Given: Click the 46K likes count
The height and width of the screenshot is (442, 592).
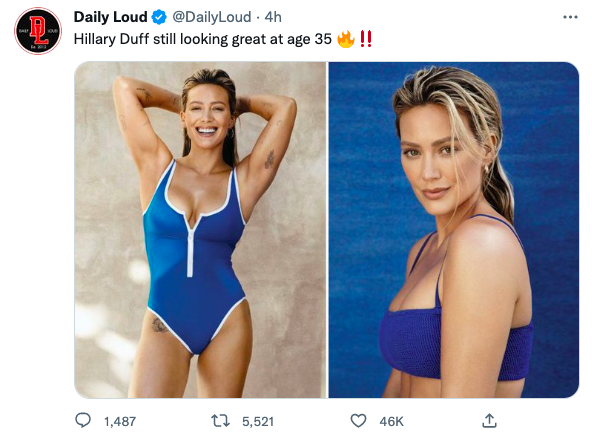Looking at the screenshot, I should point(392,422).
